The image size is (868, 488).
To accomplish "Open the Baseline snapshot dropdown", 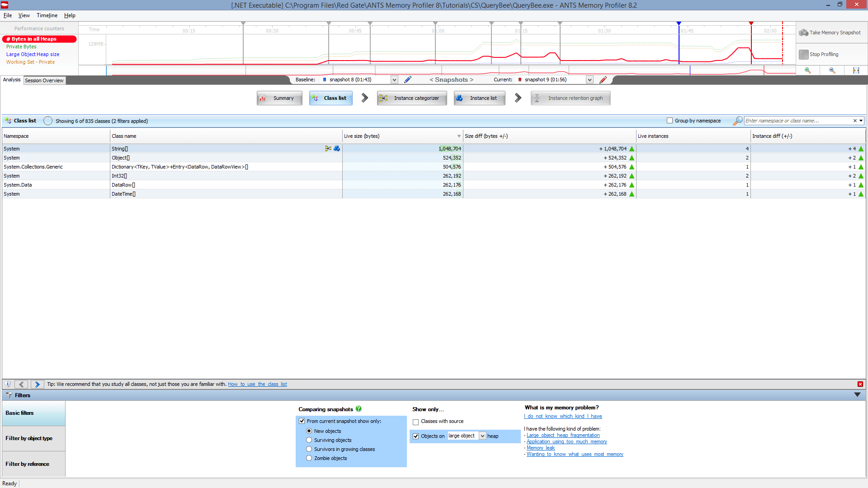I will coord(394,80).
